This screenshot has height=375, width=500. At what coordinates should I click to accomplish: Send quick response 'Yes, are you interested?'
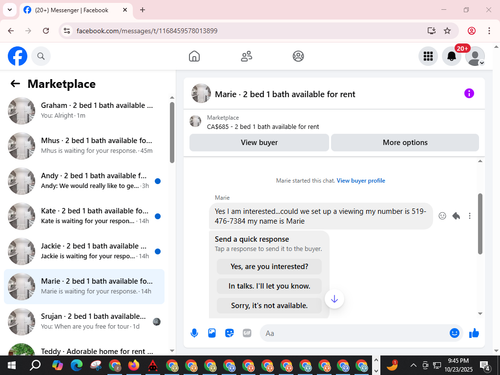(x=269, y=266)
